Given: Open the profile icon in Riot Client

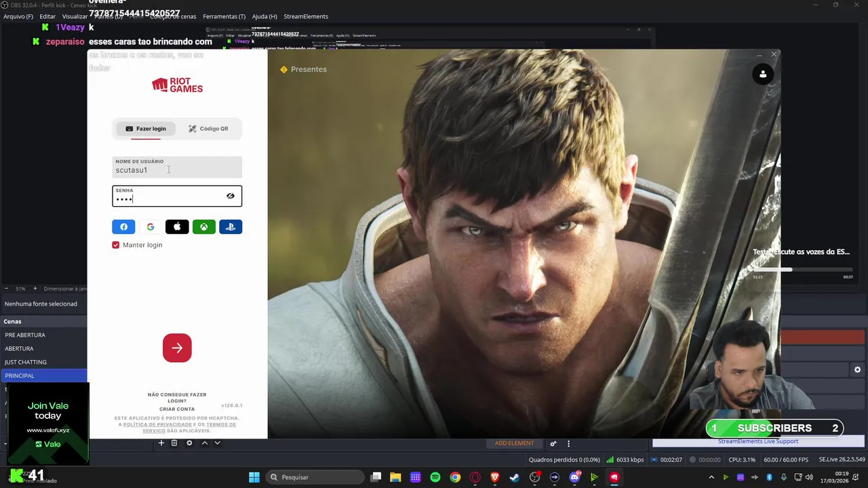Looking at the screenshot, I should [763, 75].
